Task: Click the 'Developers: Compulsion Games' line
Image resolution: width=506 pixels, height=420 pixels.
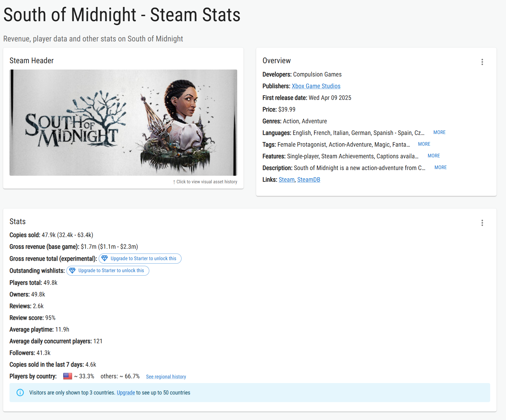Action: [x=302, y=74]
